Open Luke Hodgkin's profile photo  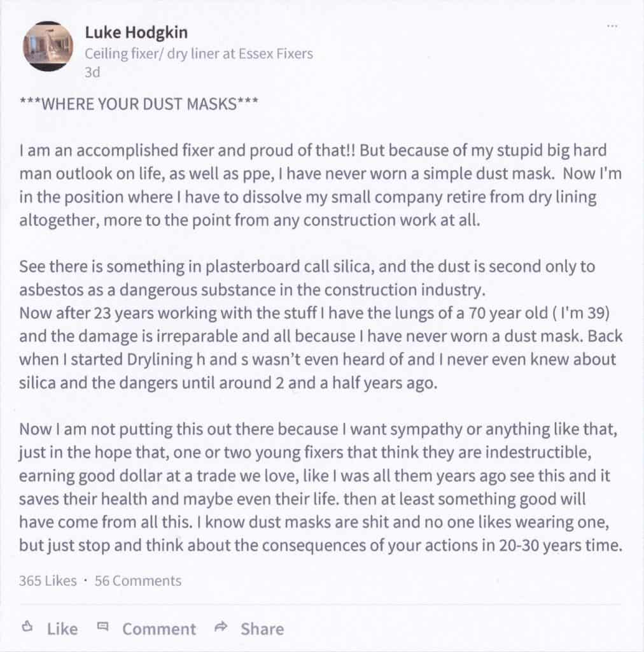coord(48,46)
